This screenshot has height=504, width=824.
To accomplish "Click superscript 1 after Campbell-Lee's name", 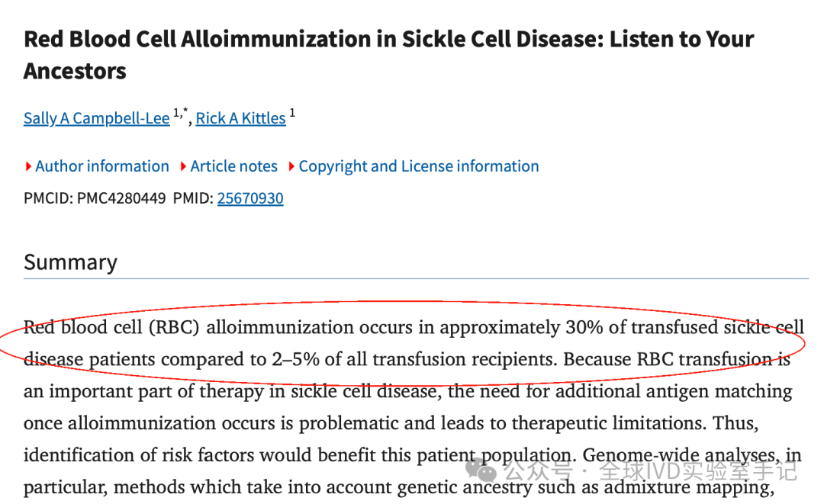I will 176,112.
